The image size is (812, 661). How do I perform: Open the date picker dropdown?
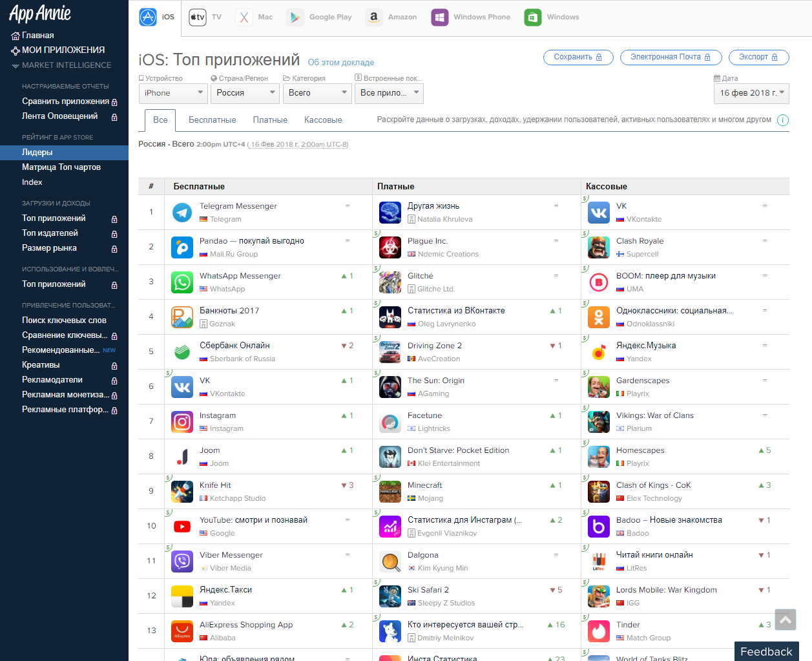[751, 93]
